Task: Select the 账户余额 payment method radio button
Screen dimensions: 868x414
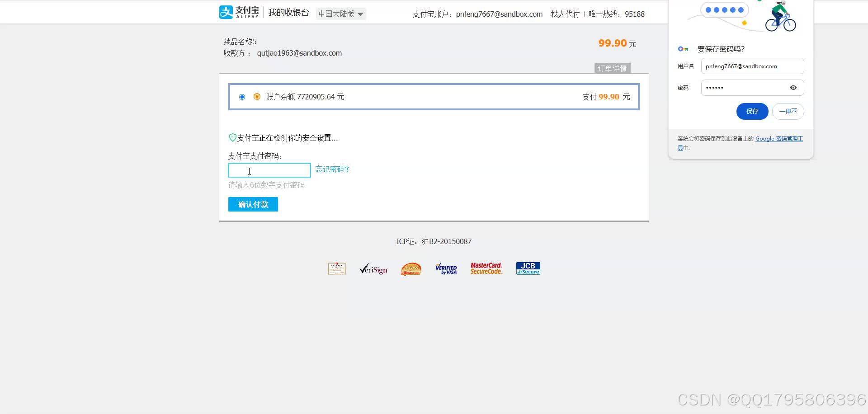Action: 242,96
